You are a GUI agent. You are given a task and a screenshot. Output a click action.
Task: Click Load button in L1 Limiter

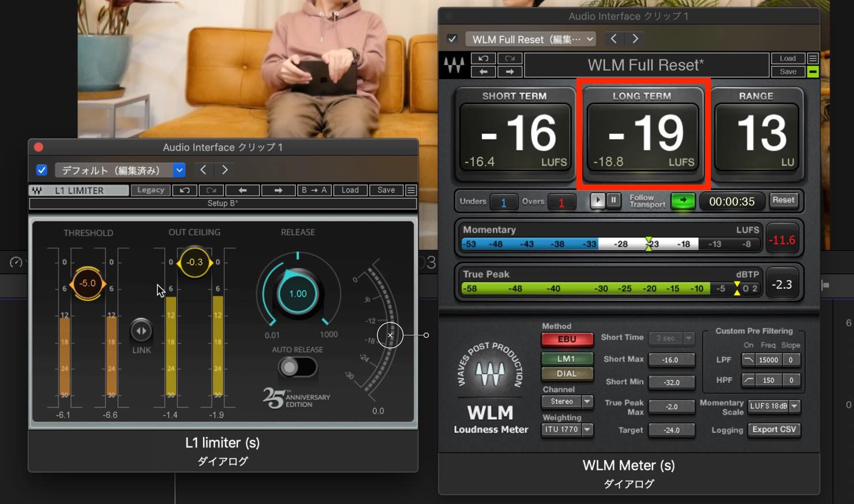(x=350, y=190)
